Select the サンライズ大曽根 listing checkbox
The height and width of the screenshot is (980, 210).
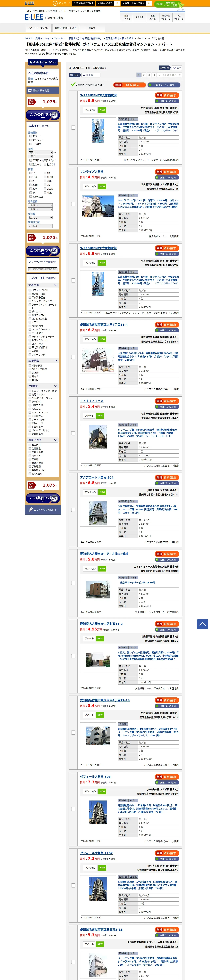pos(73,204)
